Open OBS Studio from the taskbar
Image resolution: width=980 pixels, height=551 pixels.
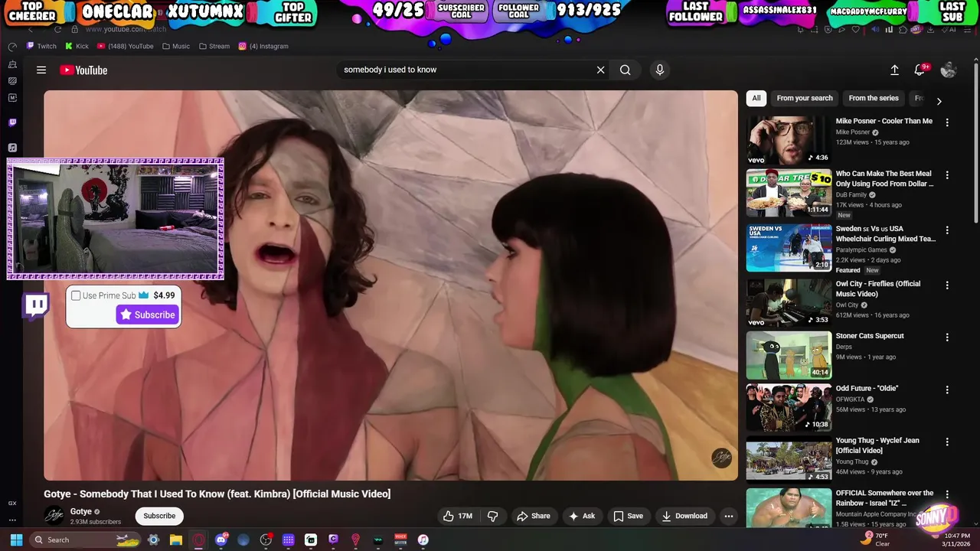266,540
